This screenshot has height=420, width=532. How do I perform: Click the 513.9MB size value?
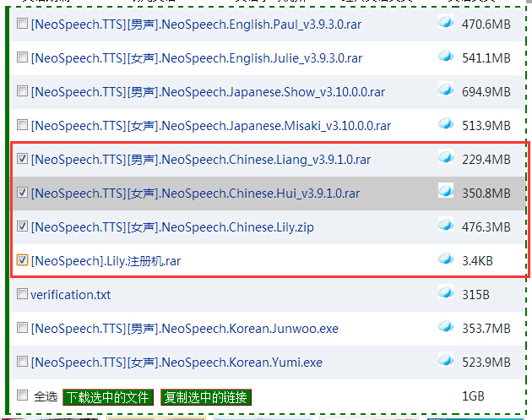point(486,126)
